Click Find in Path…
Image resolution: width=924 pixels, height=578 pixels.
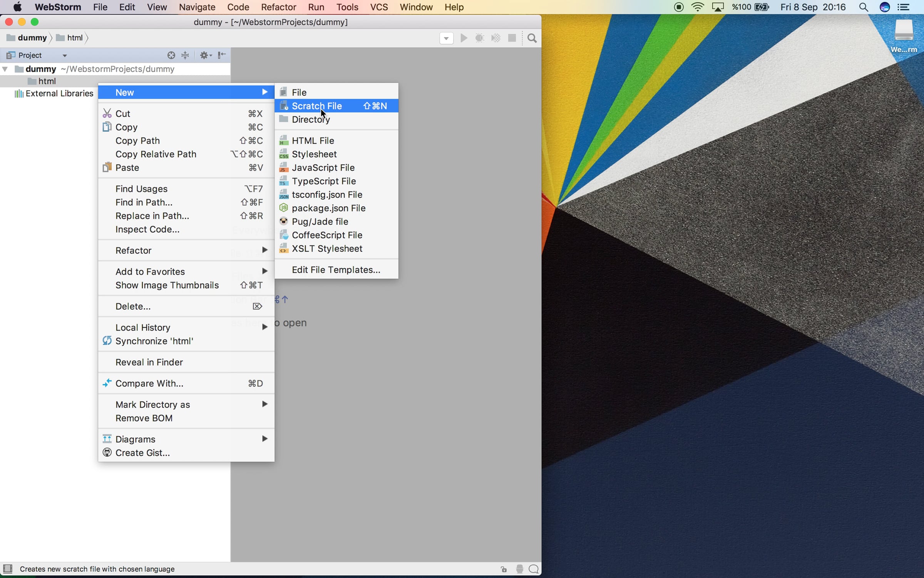tap(186, 202)
